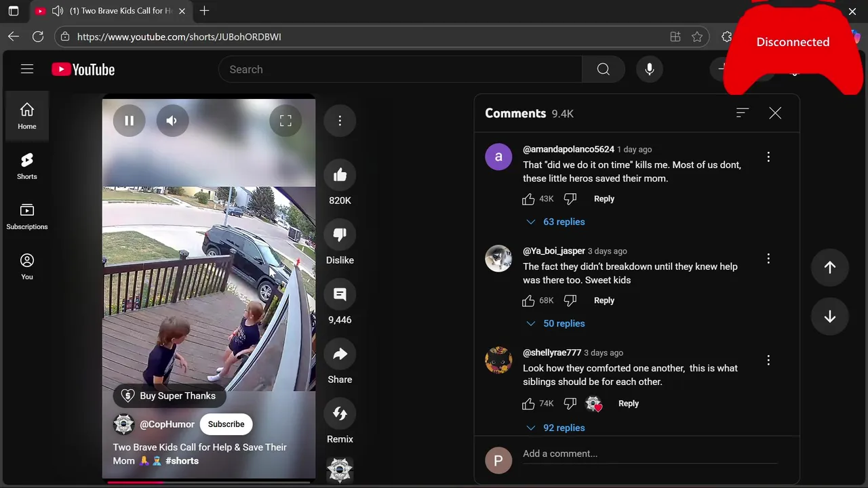Open @Ya_boi_jasper comment options menu
Image resolution: width=868 pixels, height=488 pixels.
click(768, 258)
